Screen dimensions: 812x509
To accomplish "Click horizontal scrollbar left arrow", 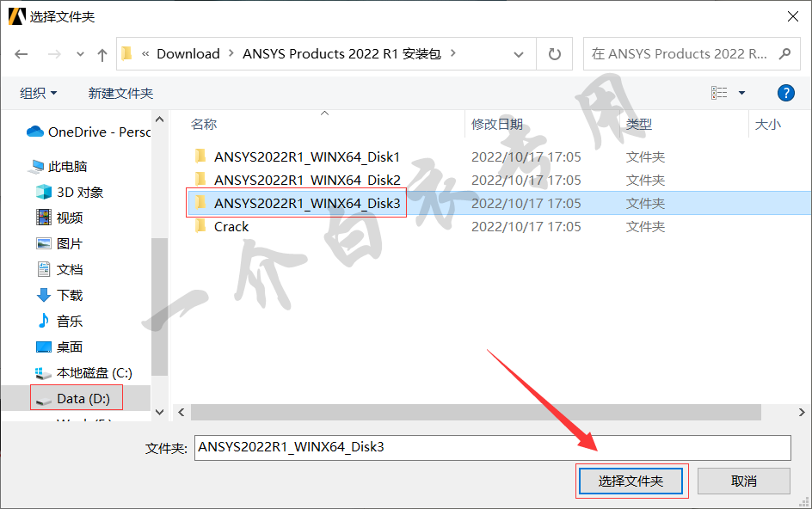I will 181,412.
